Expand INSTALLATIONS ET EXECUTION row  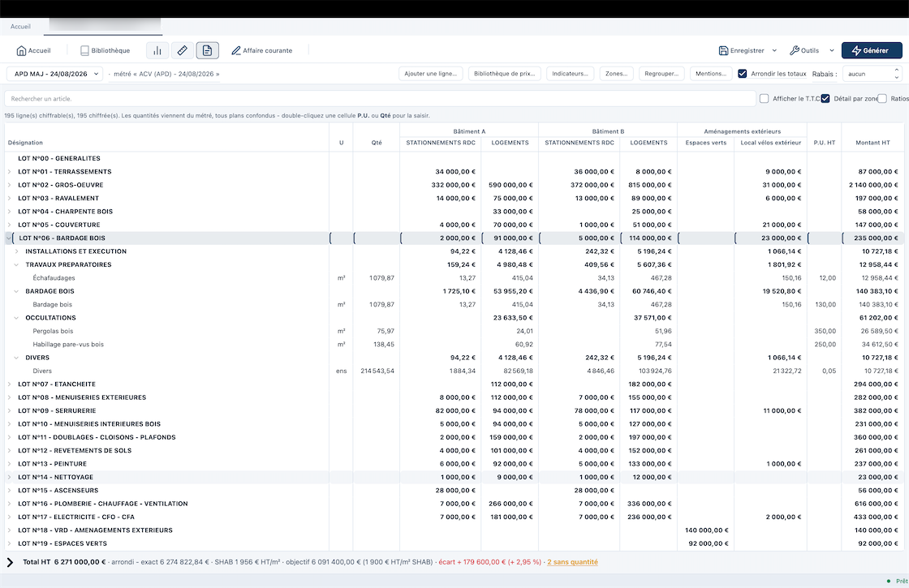click(16, 251)
